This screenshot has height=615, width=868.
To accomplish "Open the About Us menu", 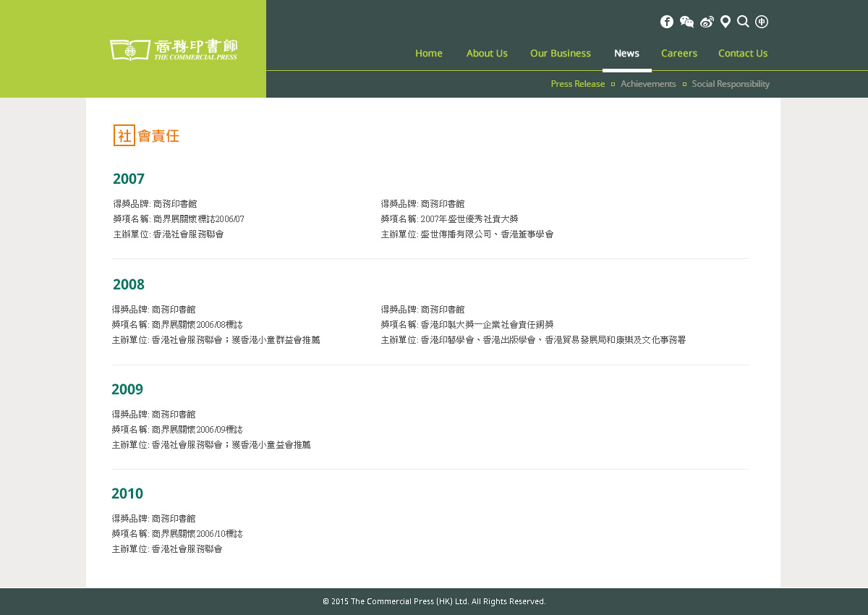I will (487, 53).
